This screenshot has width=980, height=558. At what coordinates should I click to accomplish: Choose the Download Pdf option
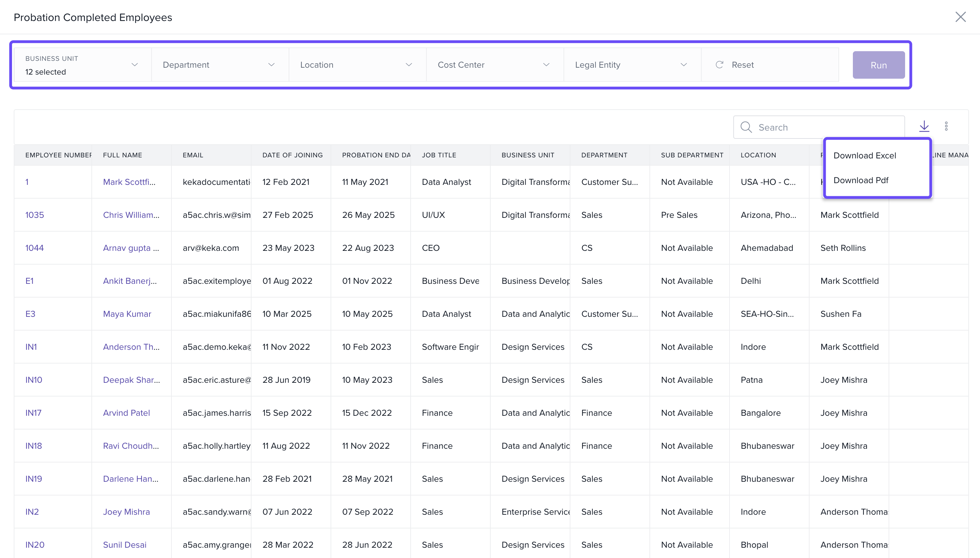coord(860,180)
